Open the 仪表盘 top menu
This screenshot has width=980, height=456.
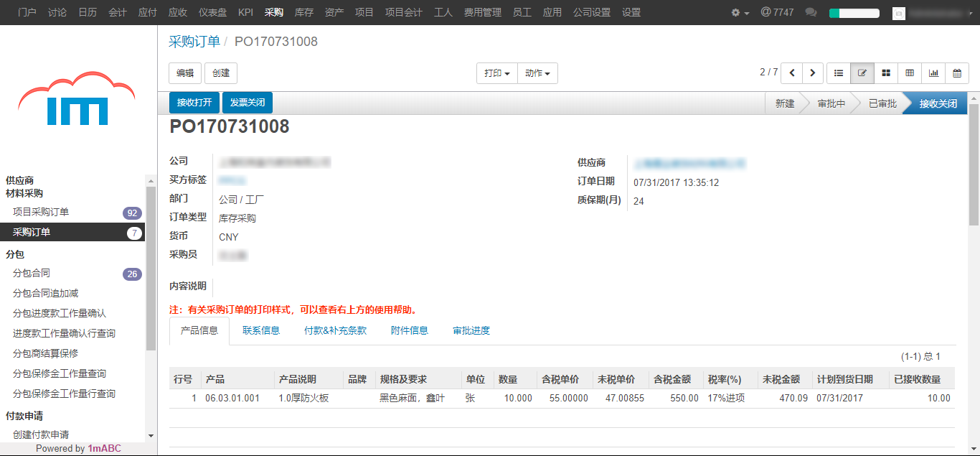click(213, 12)
